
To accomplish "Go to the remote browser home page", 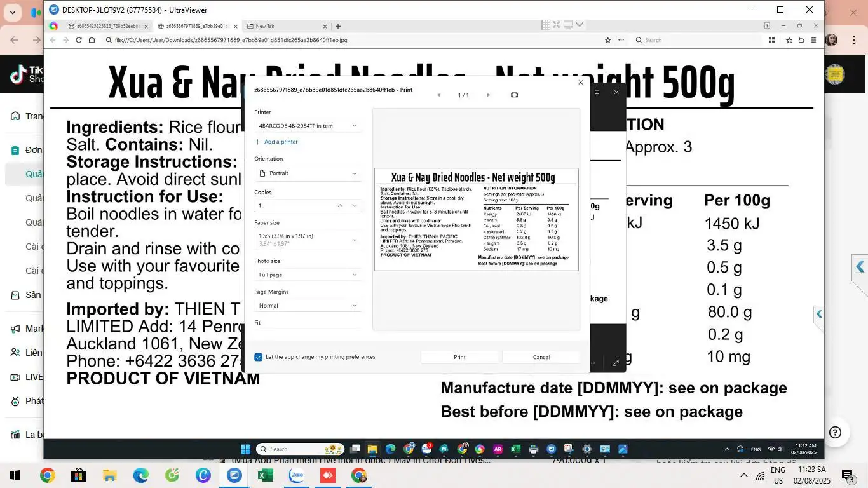I will pos(92,40).
